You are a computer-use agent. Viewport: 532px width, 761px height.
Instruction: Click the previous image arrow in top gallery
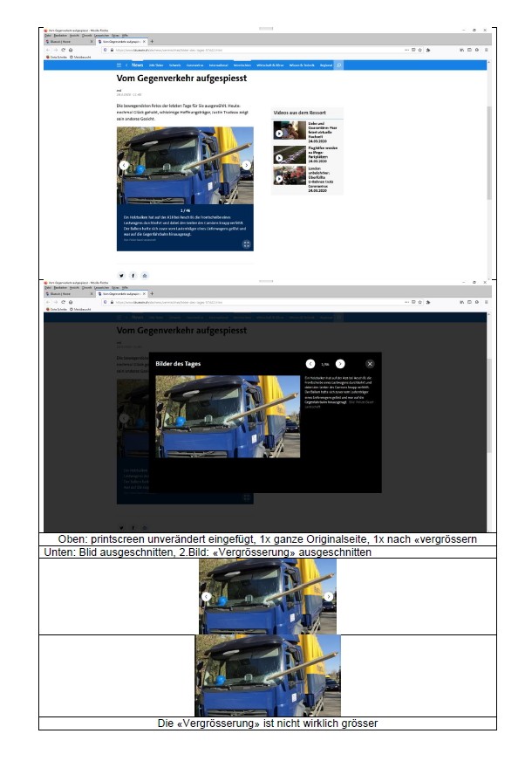pos(124,164)
